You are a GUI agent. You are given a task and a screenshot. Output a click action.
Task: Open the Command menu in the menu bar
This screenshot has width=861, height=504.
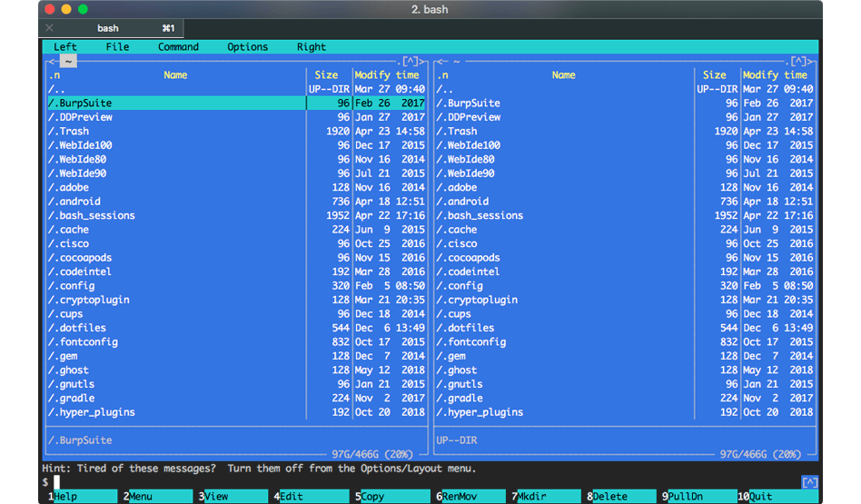(178, 47)
